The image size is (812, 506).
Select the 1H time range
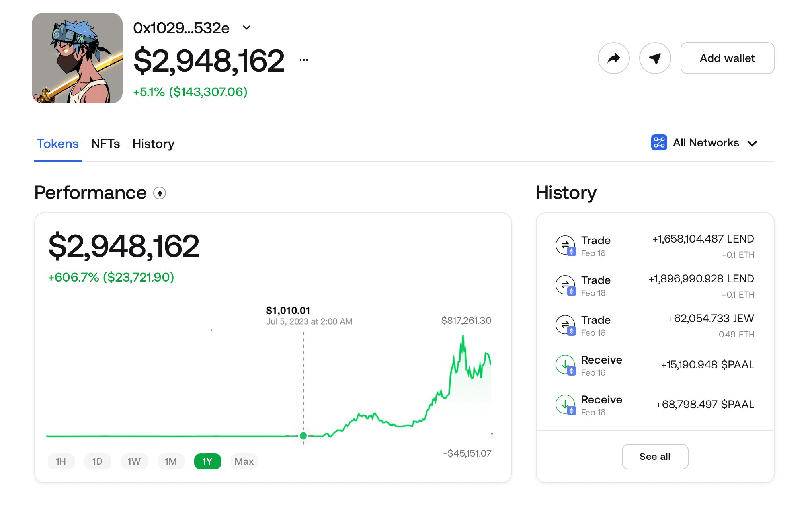tap(61, 461)
